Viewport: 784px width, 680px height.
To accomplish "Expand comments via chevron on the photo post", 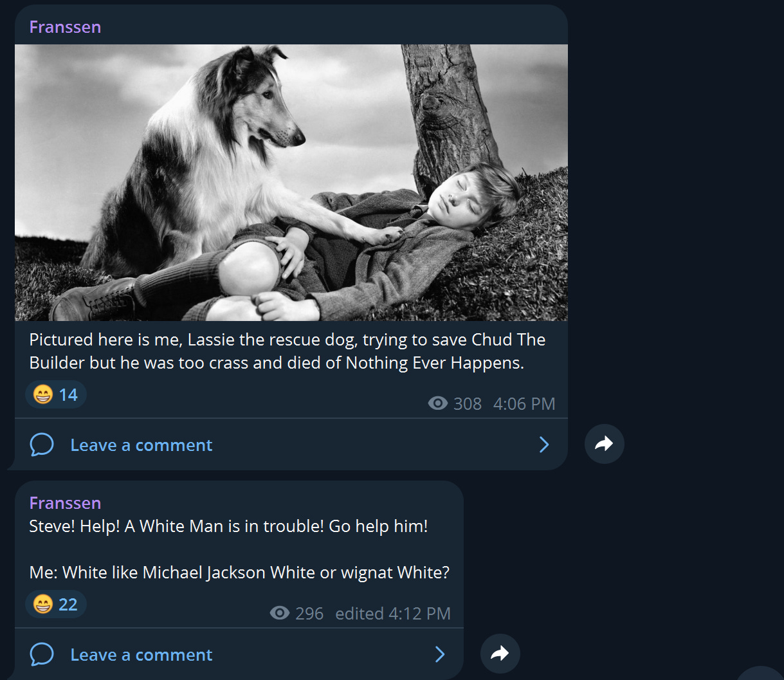I will click(x=544, y=445).
